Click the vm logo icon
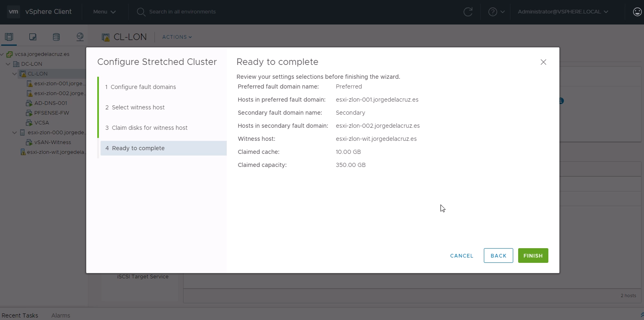Viewport: 644px width, 320px height. tap(13, 12)
